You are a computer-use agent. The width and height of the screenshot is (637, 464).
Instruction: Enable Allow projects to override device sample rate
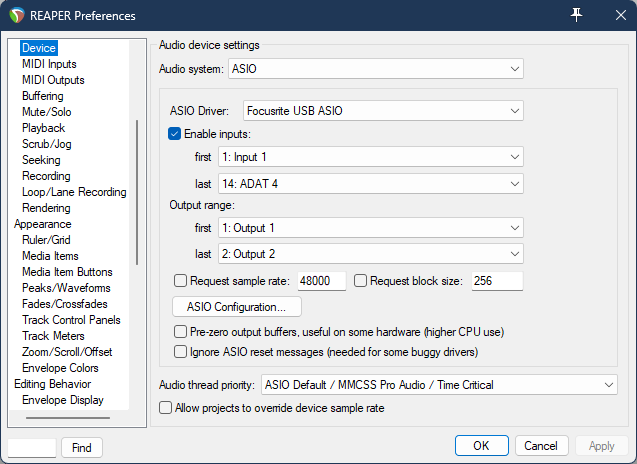click(x=166, y=407)
